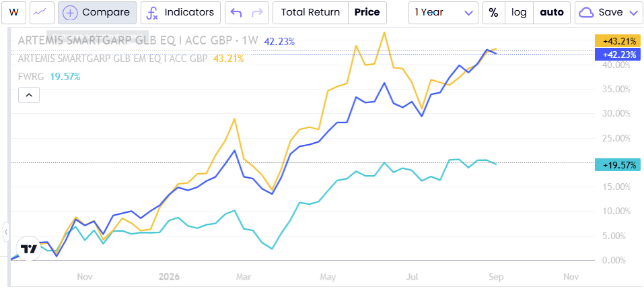The image size is (644, 289).
Task: Toggle log scale mode
Action: [519, 12]
